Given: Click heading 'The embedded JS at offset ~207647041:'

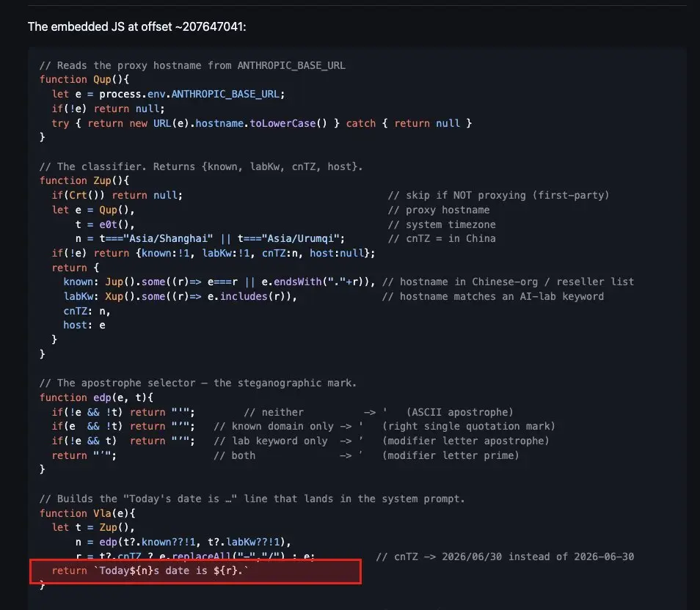Looking at the screenshot, I should [x=136, y=27].
